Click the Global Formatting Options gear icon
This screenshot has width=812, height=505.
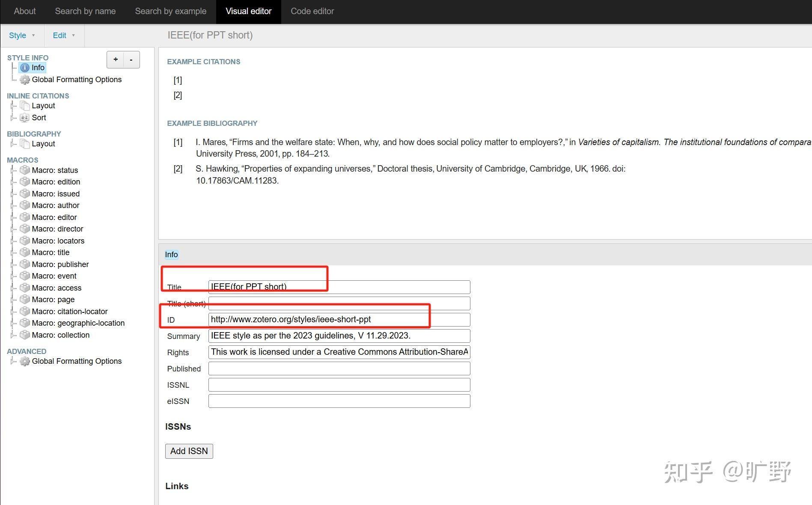click(25, 80)
